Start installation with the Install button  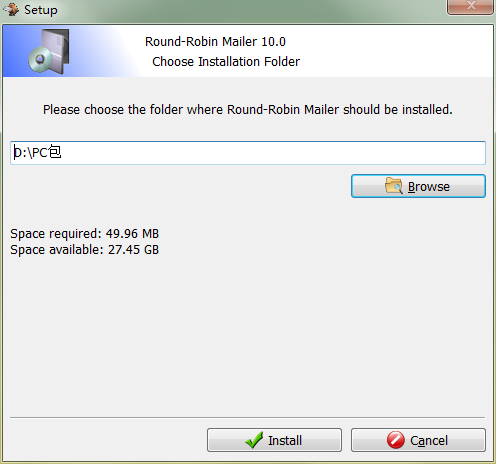coord(274,440)
